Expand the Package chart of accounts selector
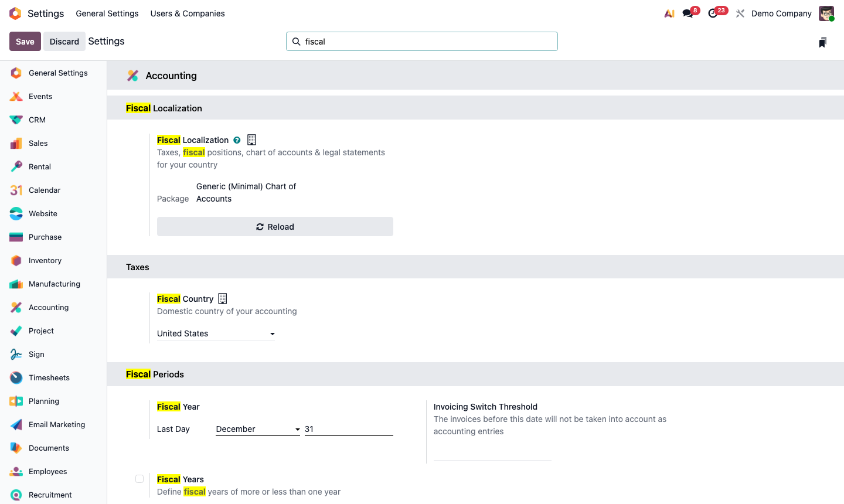The height and width of the screenshot is (504, 844). coord(246,192)
